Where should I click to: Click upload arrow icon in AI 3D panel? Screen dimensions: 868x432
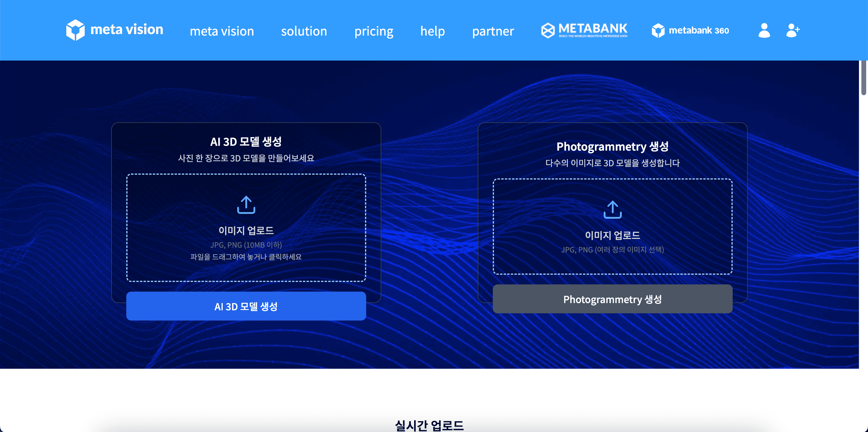coord(246,205)
